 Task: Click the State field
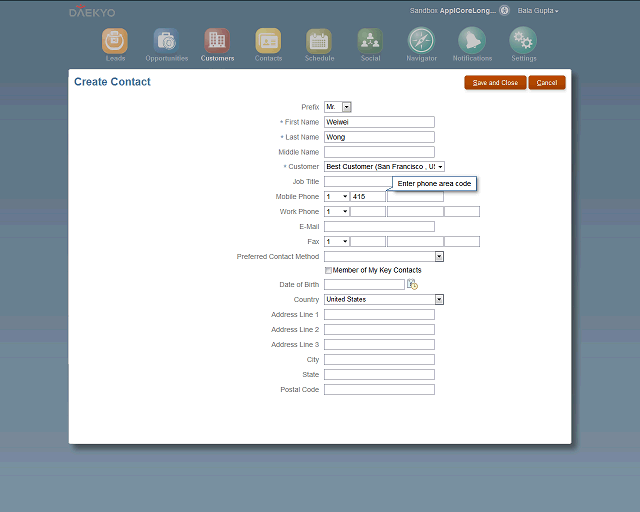[x=379, y=374]
